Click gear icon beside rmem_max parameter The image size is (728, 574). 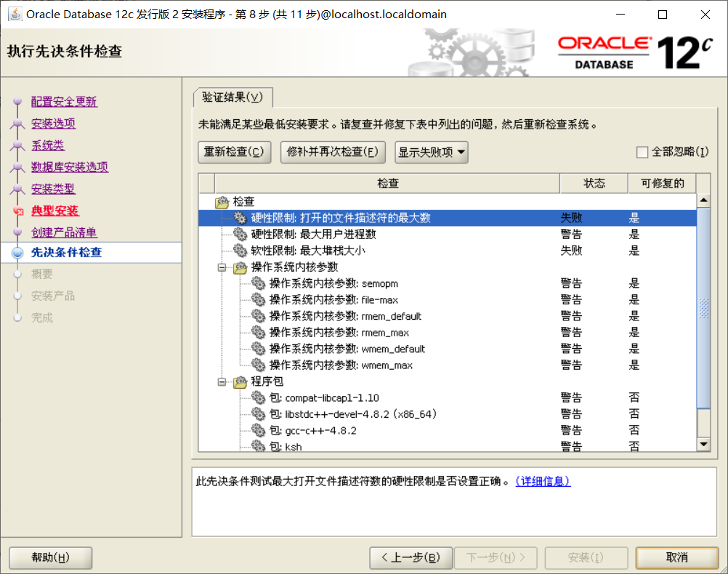coord(258,333)
